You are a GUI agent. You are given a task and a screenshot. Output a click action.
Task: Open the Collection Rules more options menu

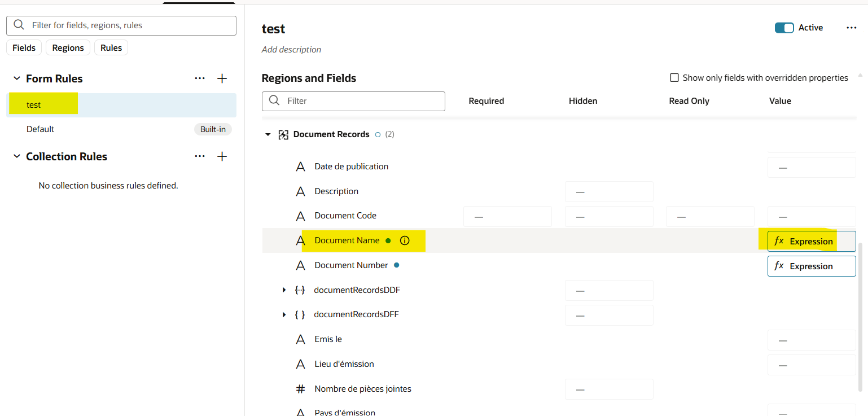200,156
